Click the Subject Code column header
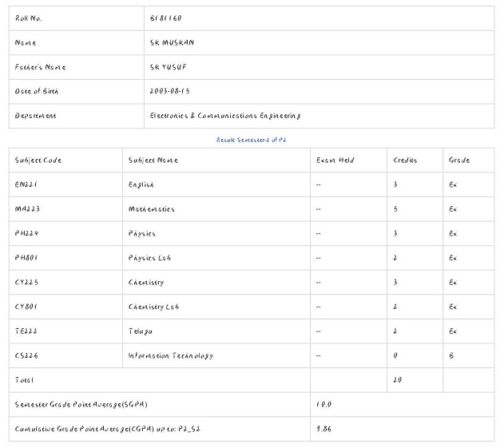This screenshot has width=504, height=448. (38, 161)
